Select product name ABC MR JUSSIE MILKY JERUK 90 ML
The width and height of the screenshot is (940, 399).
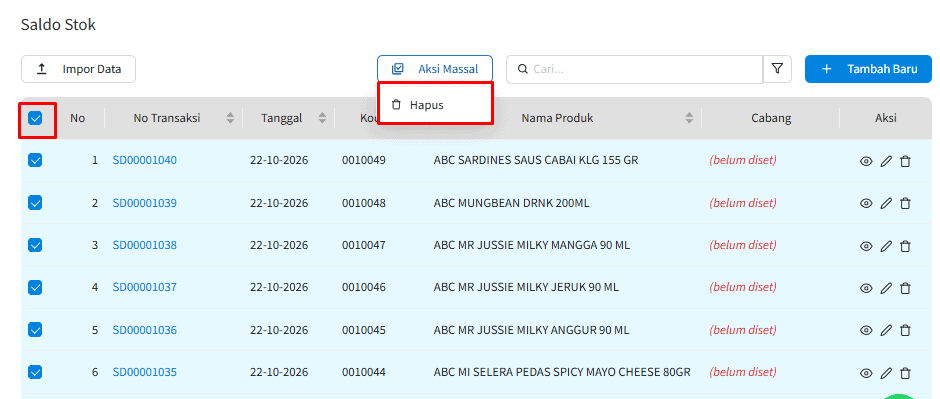click(526, 288)
